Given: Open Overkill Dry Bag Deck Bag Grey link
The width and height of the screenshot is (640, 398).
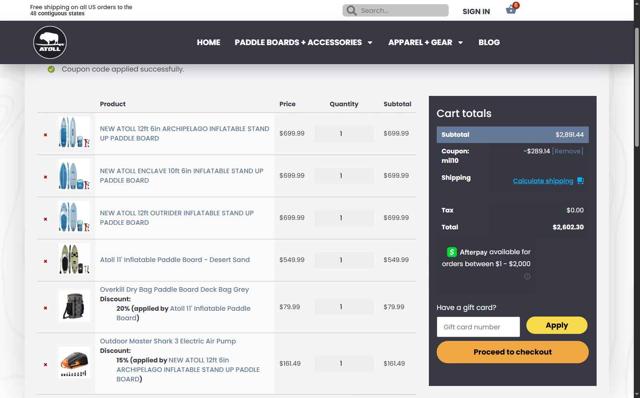Looking at the screenshot, I should point(174,289).
